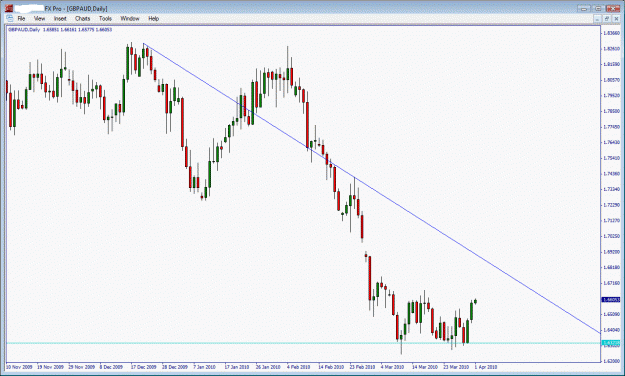This screenshot has width=625, height=376.
Task: Click the 4 Mar 2010 date label
Action: (392, 367)
